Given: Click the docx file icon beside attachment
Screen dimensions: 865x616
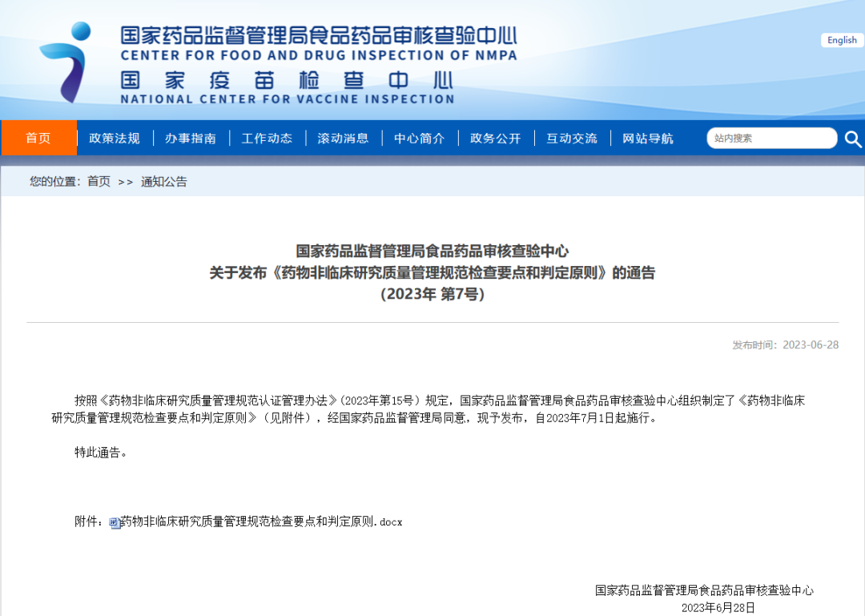Looking at the screenshot, I should [x=115, y=523].
